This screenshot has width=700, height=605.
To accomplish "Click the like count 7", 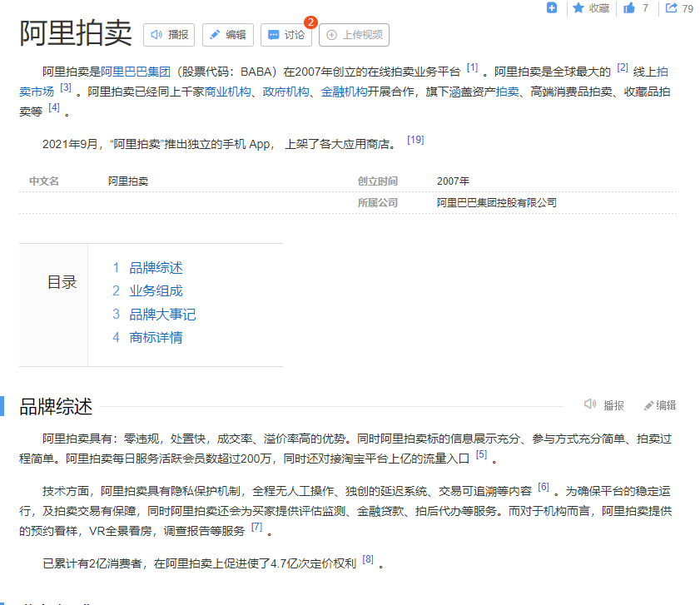I will [x=645, y=8].
